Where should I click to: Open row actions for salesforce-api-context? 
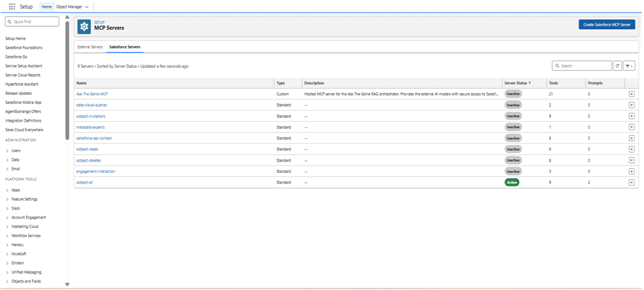click(631, 138)
